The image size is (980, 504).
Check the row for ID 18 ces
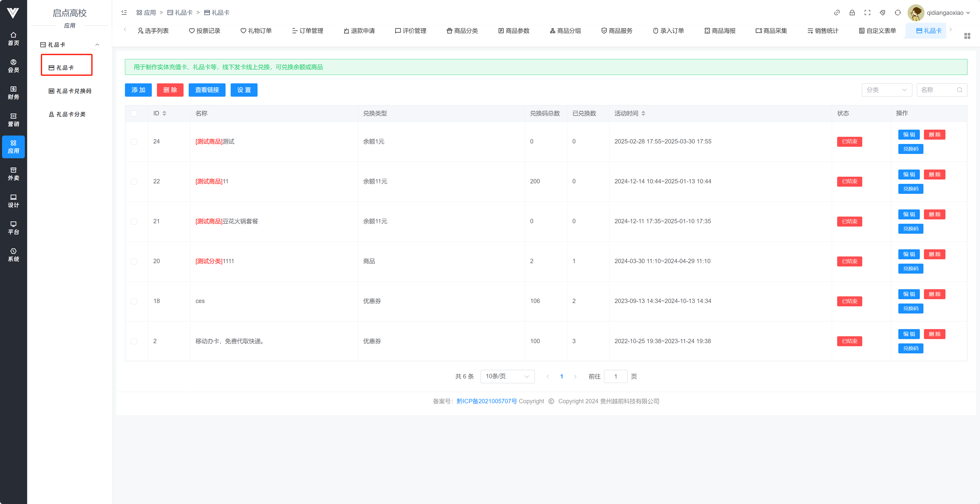[x=134, y=301]
